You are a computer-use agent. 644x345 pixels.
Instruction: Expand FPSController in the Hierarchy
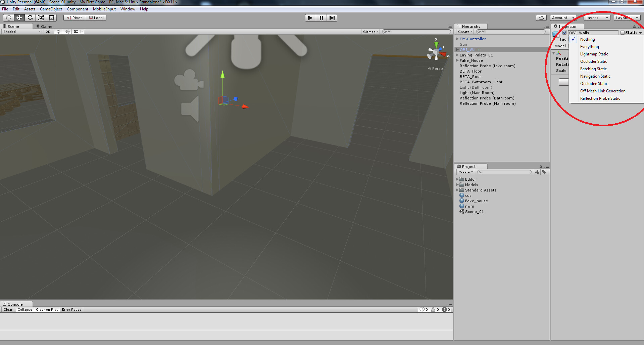[x=457, y=39]
